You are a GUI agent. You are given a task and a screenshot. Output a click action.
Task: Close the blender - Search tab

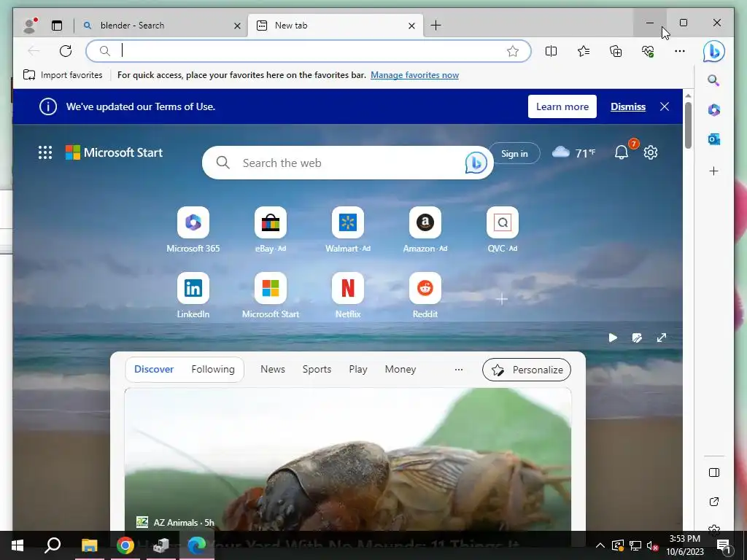[x=237, y=26]
